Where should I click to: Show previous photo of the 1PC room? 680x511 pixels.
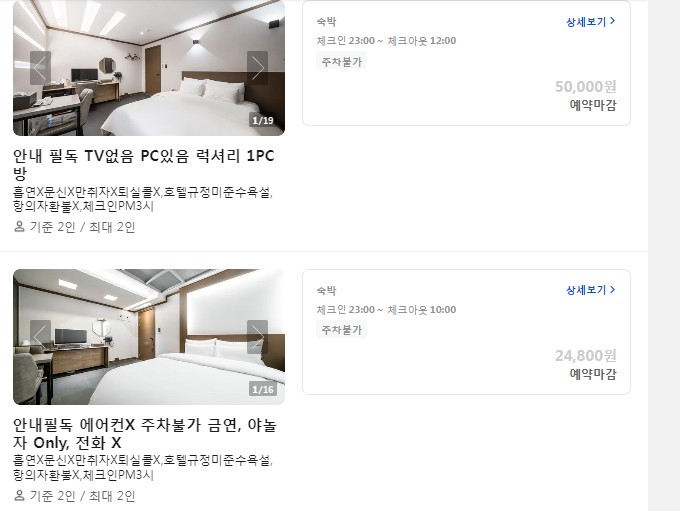coord(40,68)
